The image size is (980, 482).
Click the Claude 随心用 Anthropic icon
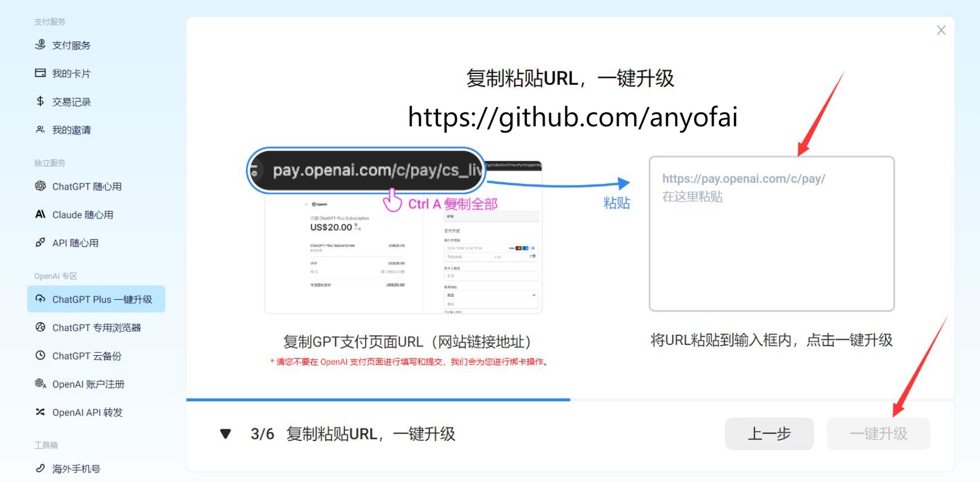pyautogui.click(x=40, y=215)
